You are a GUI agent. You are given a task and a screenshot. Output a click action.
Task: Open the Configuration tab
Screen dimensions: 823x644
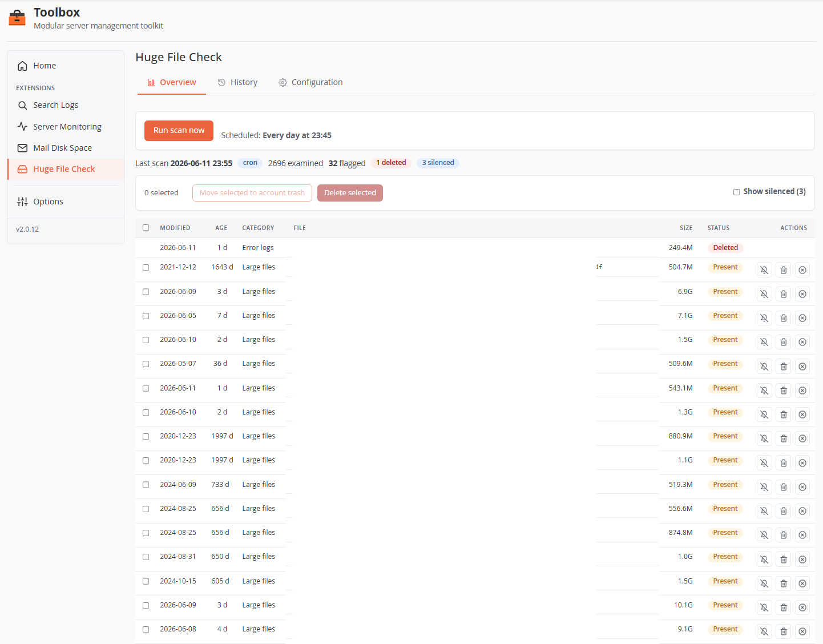pyautogui.click(x=310, y=82)
